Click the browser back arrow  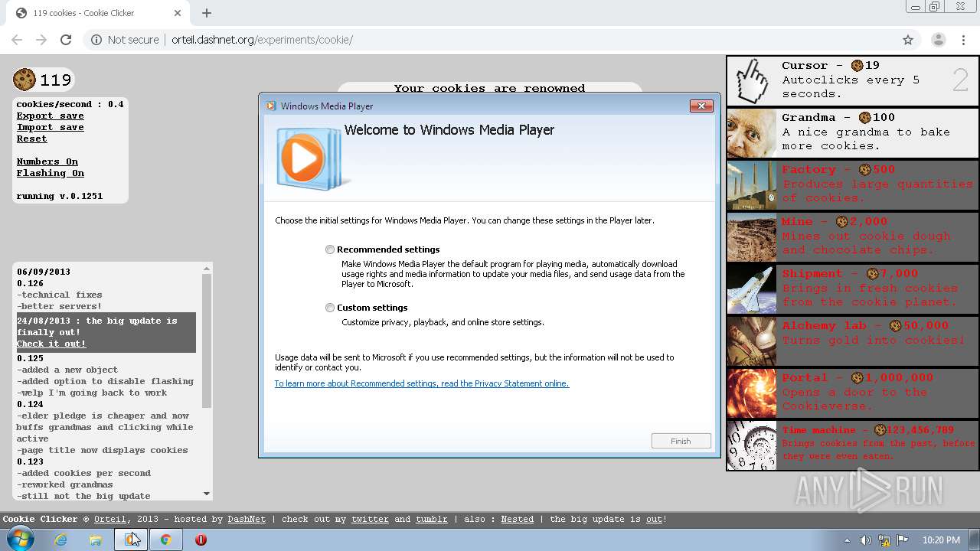[x=17, y=40]
